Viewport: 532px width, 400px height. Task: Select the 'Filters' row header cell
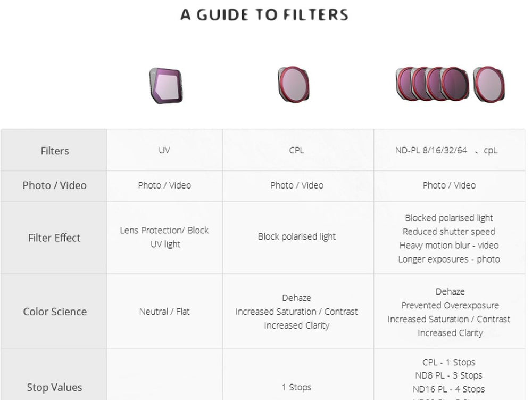click(54, 151)
